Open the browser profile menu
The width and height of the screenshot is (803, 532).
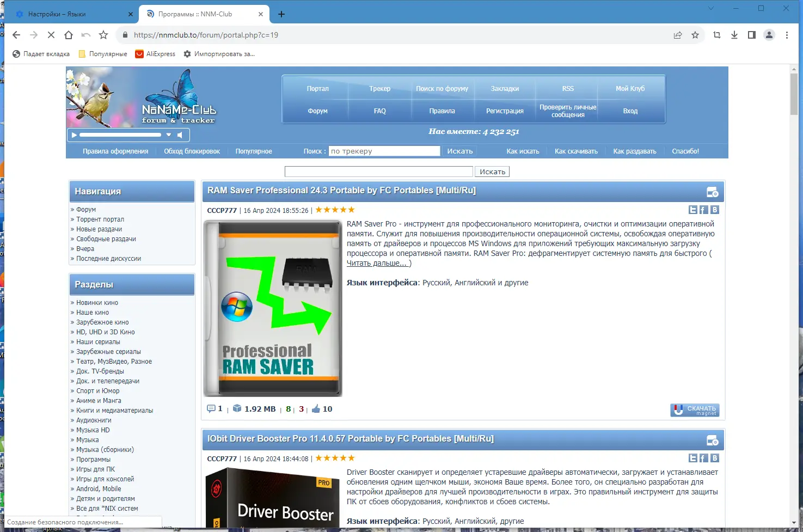[769, 35]
